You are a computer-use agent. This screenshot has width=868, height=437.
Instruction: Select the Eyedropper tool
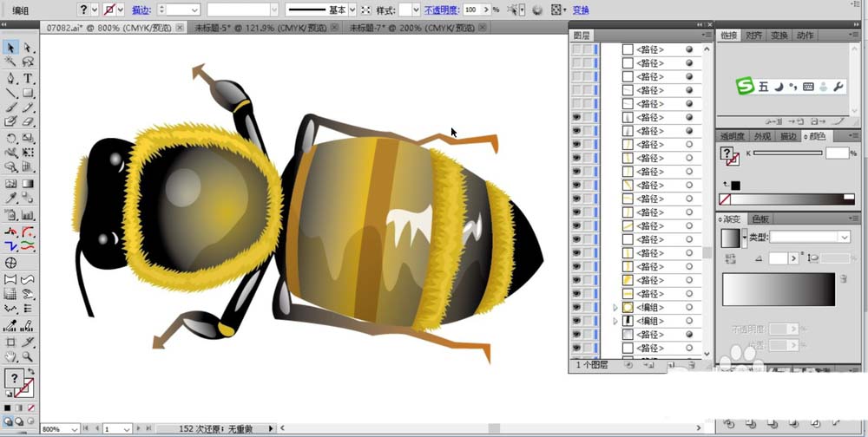(x=11, y=199)
